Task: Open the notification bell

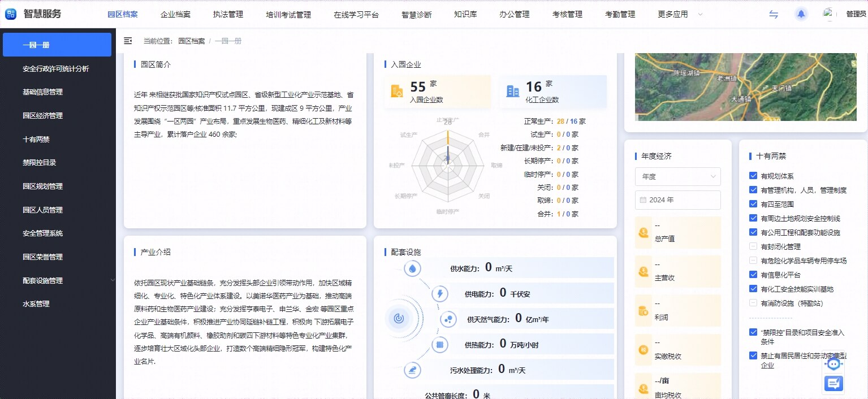Action: (801, 15)
